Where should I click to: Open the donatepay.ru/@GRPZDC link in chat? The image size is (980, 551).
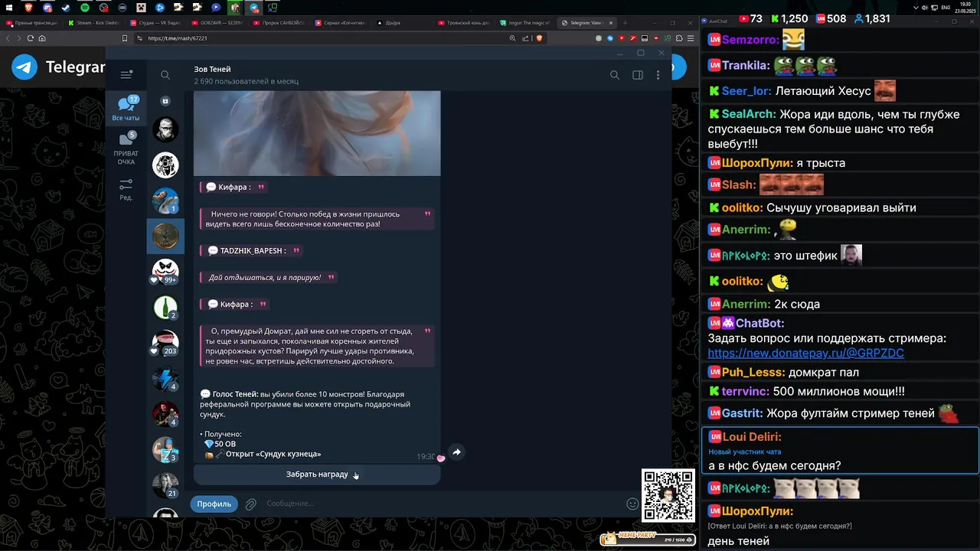pyautogui.click(x=805, y=353)
